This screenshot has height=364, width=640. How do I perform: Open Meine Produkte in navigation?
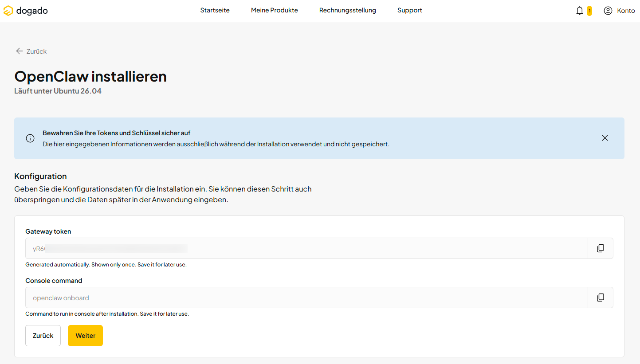pyautogui.click(x=275, y=10)
